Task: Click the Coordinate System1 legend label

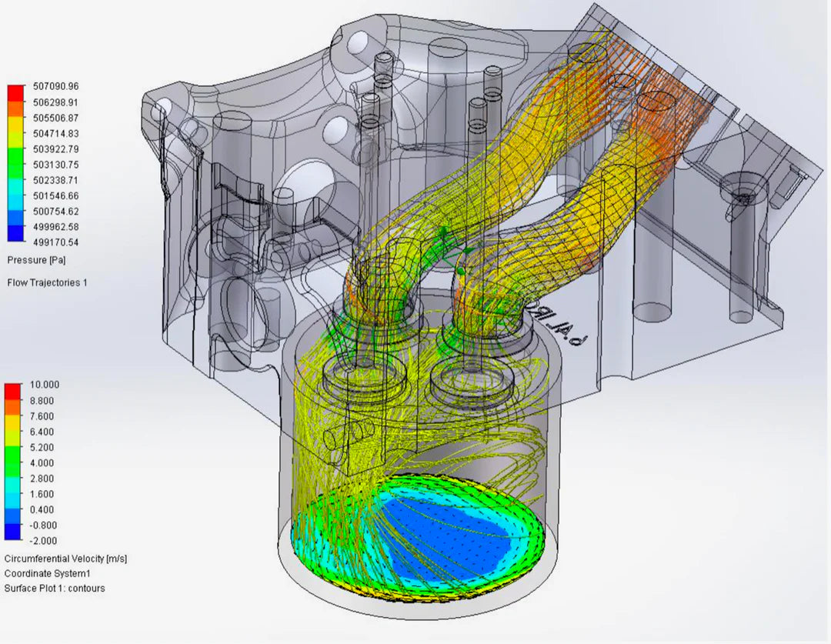Action: tap(48, 573)
